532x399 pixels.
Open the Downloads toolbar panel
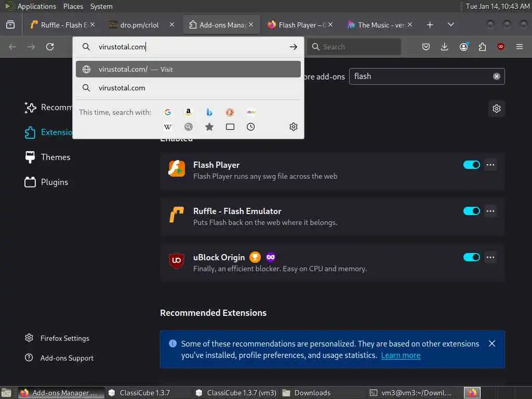coord(445,47)
